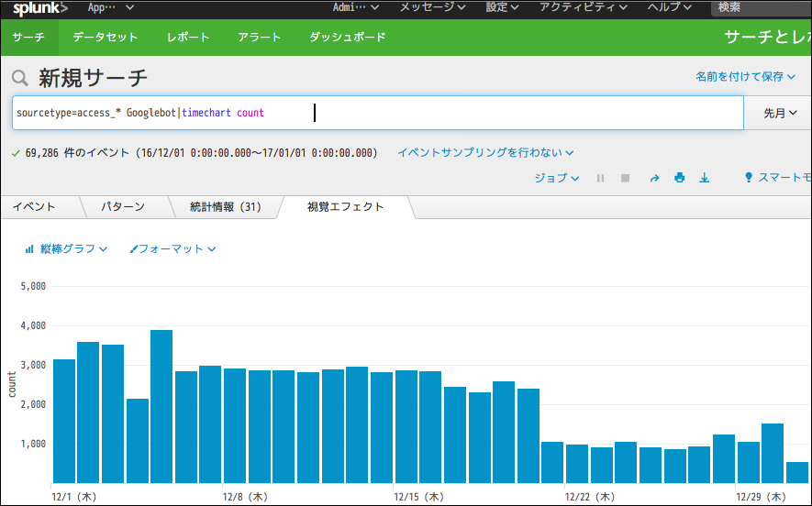Click the Splunk logo
This screenshot has height=506, width=812.
point(39,8)
